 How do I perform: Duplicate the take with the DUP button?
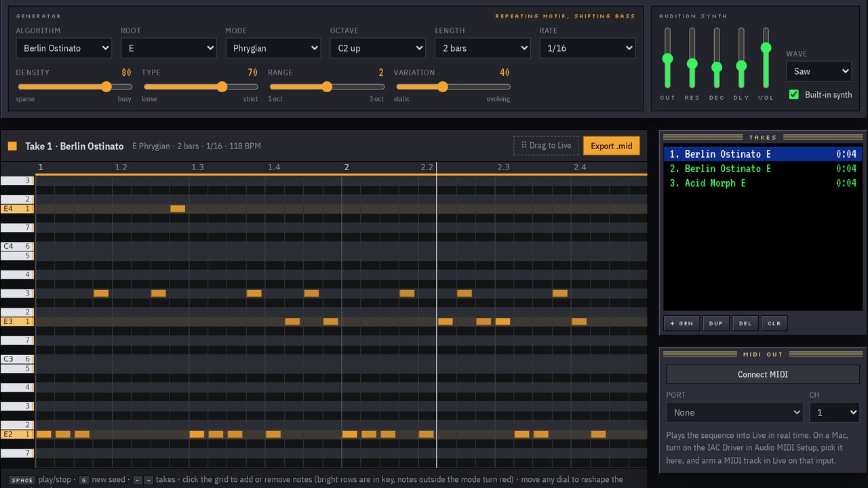716,323
